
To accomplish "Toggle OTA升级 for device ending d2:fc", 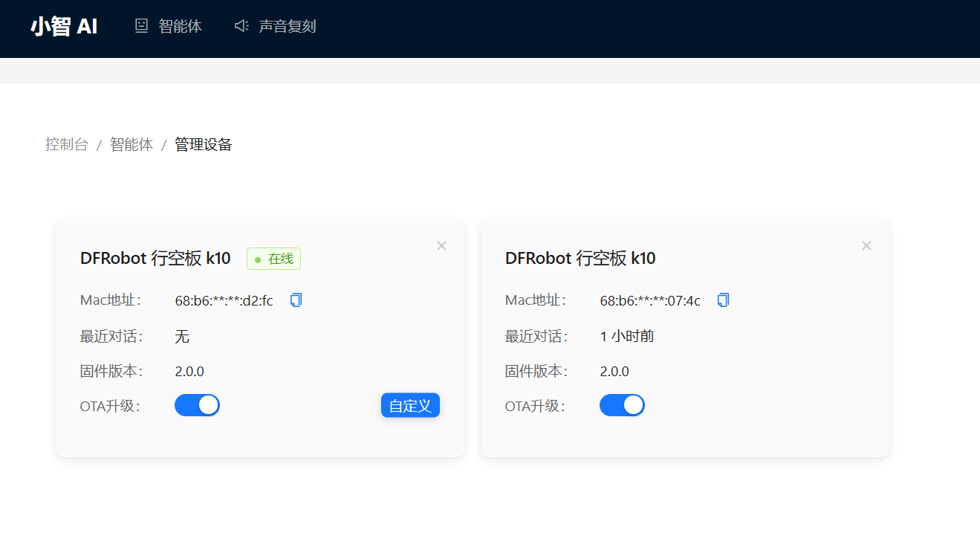I will pyautogui.click(x=197, y=405).
